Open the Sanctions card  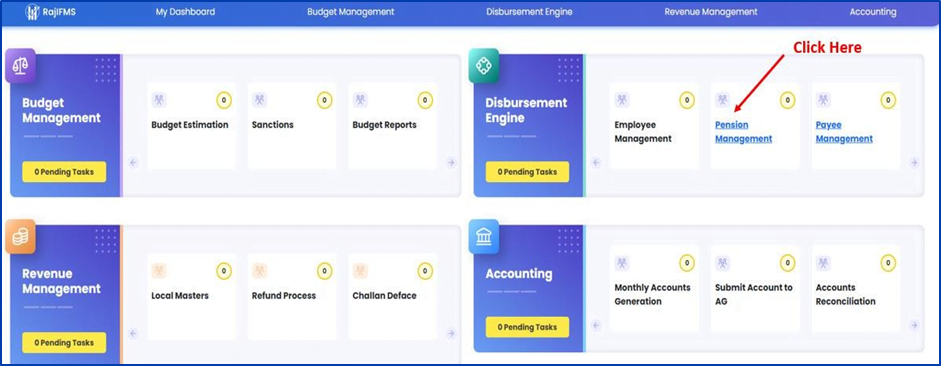(292, 126)
